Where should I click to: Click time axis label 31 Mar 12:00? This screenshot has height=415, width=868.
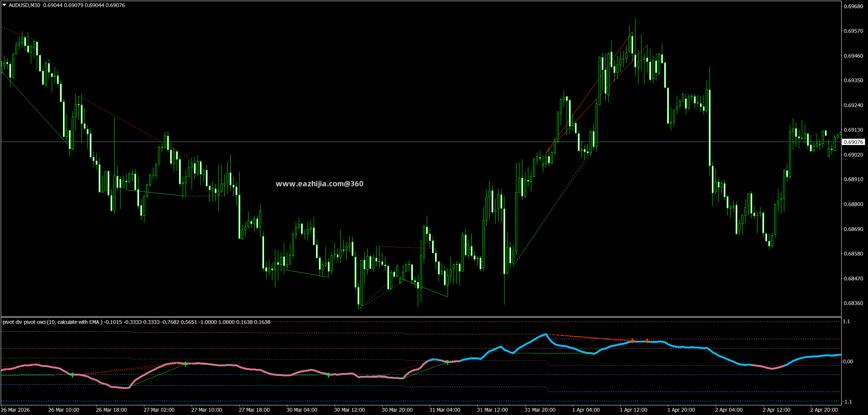[x=492, y=410]
